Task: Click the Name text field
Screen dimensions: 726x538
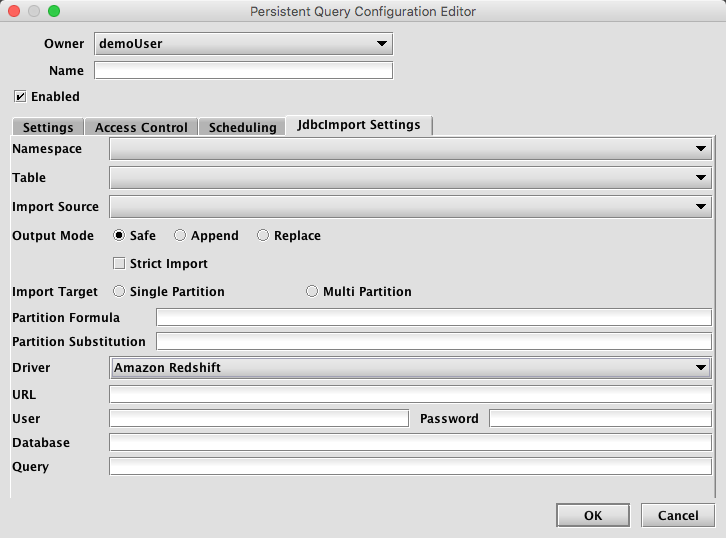Action: click(244, 70)
